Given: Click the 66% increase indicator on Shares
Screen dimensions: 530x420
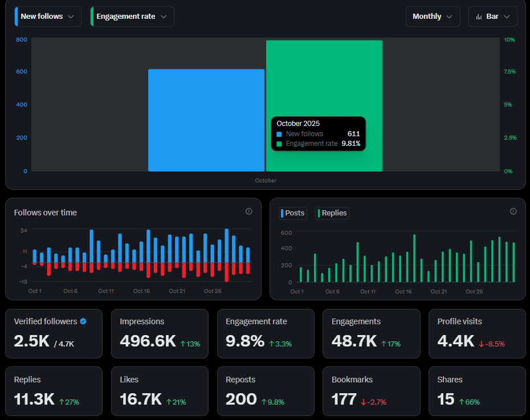Looking at the screenshot, I should click(470, 402).
